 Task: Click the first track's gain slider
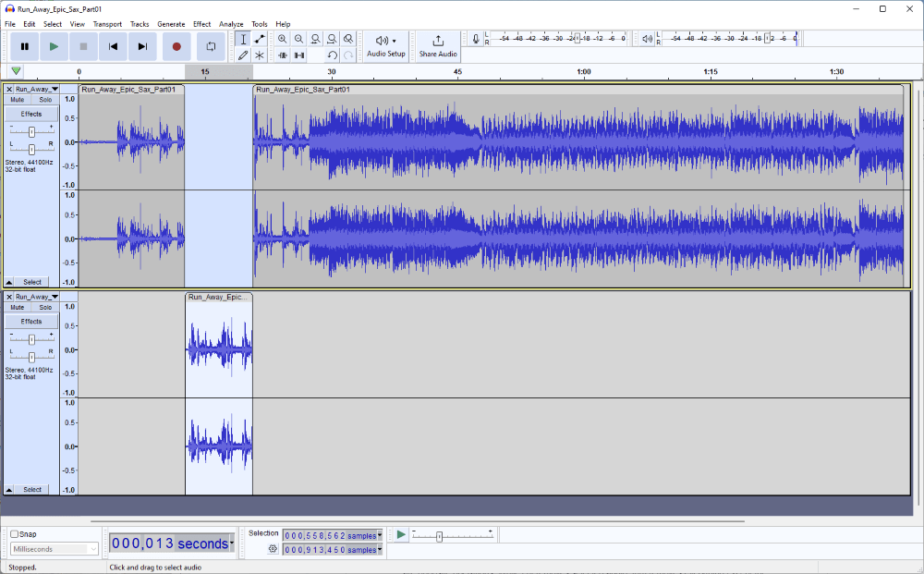(x=31, y=131)
